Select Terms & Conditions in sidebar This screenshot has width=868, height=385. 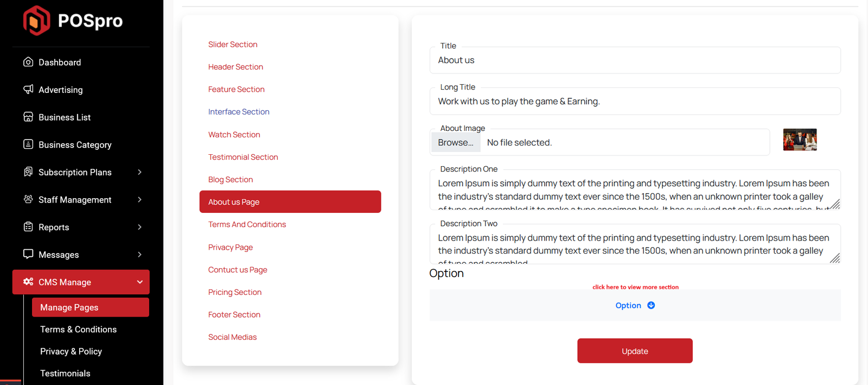coord(78,330)
